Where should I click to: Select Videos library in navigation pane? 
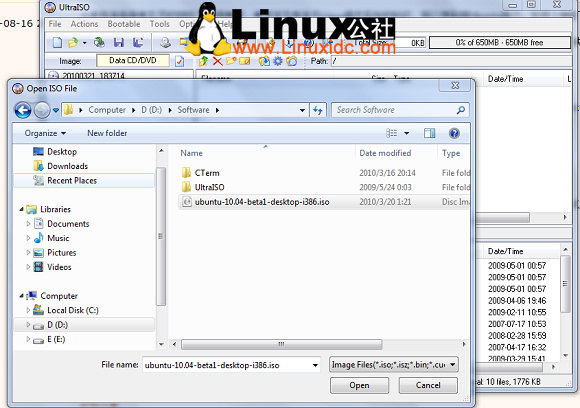point(59,267)
